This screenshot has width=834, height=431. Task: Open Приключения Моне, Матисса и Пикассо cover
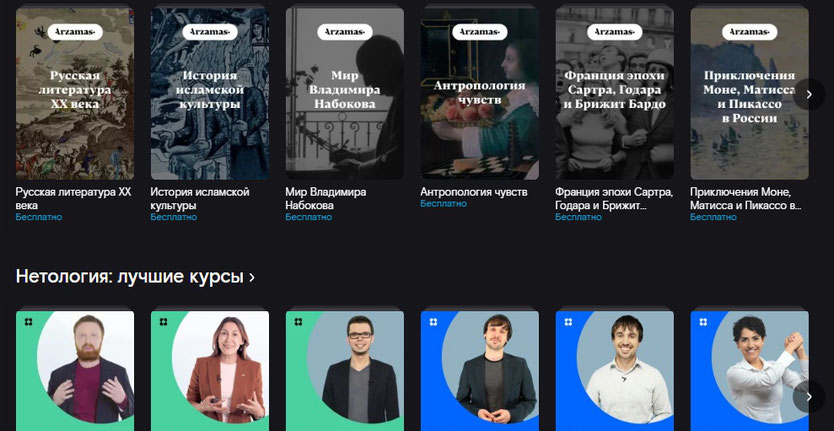pos(749,93)
